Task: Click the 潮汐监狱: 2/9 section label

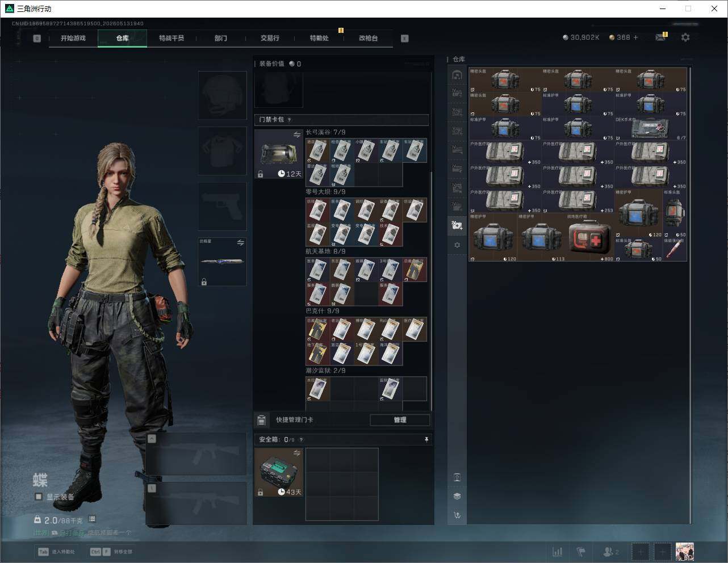Action: 325,371
